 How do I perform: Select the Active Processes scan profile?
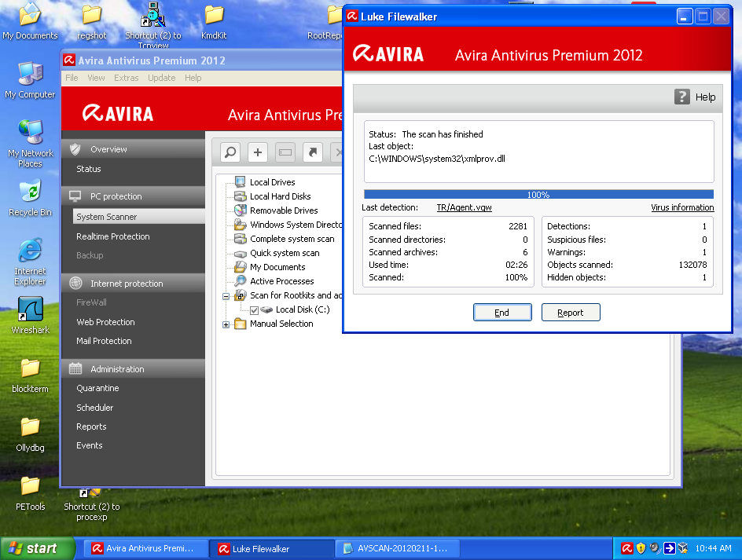[x=274, y=281]
